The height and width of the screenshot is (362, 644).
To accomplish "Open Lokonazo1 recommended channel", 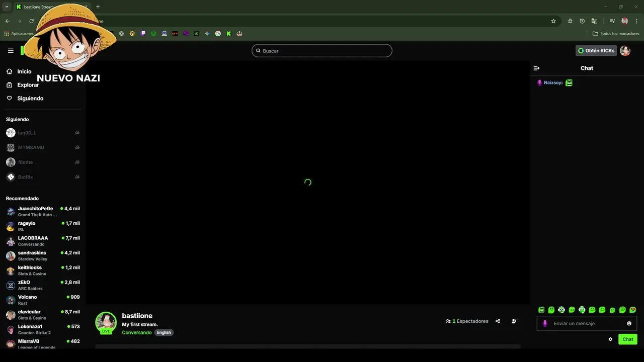I will 43,329.
